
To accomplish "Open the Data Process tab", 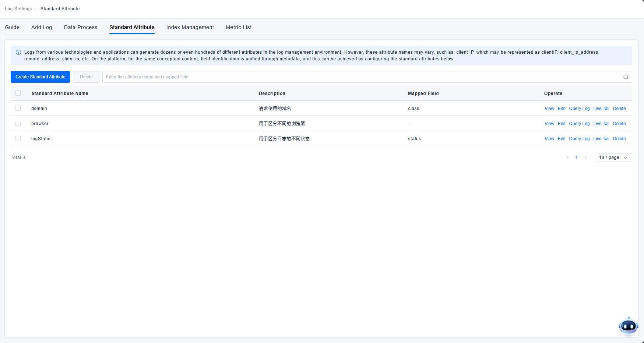I will point(81,27).
